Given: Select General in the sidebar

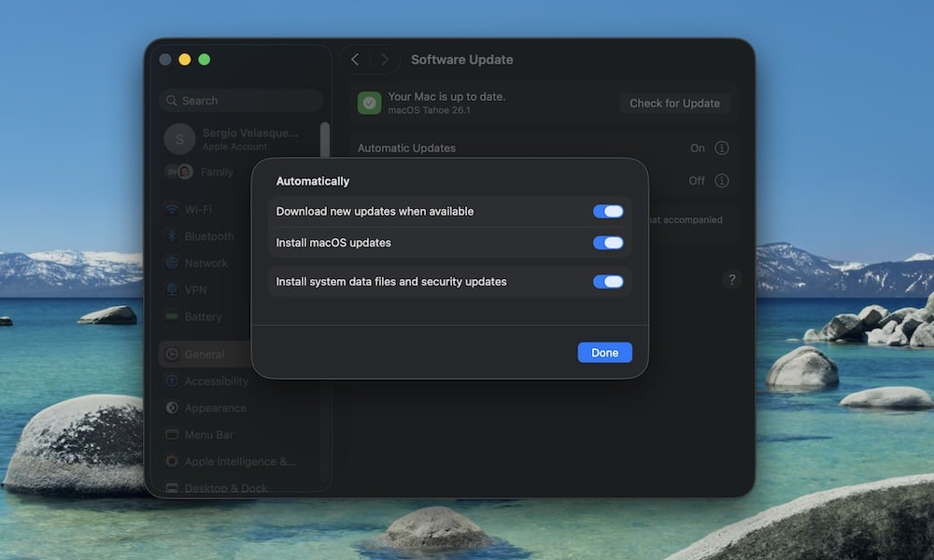Looking at the screenshot, I should pyautogui.click(x=203, y=354).
